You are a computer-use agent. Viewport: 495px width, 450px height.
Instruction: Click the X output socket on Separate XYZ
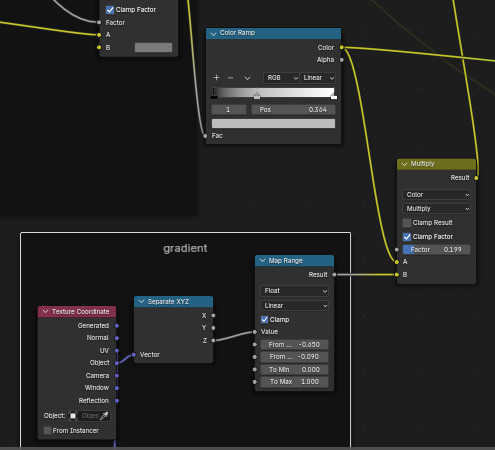(213, 316)
